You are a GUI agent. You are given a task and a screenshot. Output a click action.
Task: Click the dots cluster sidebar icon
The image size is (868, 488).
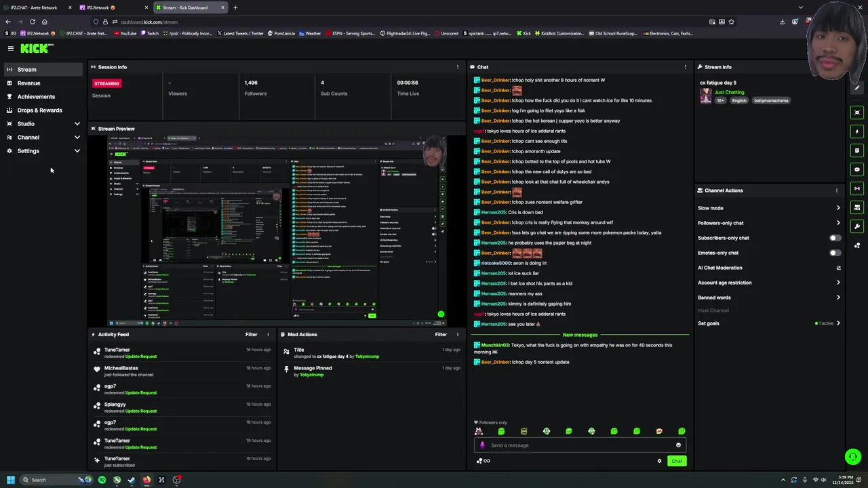click(x=857, y=245)
